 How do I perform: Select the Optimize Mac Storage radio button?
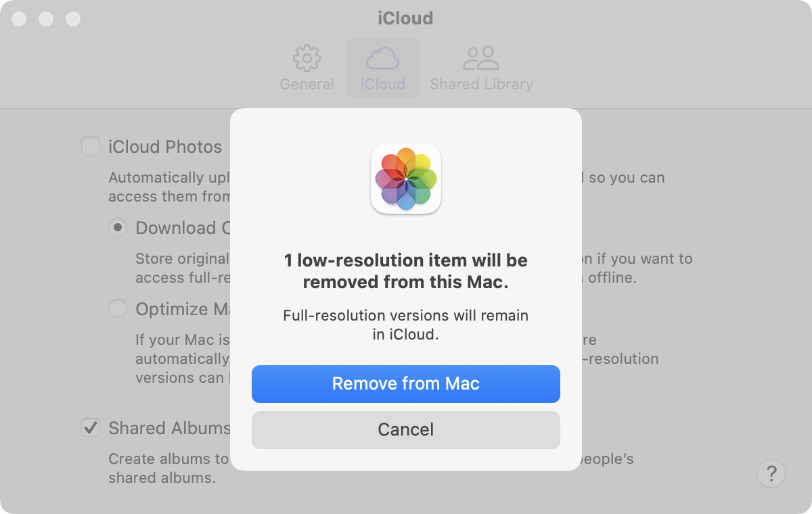pyautogui.click(x=118, y=308)
